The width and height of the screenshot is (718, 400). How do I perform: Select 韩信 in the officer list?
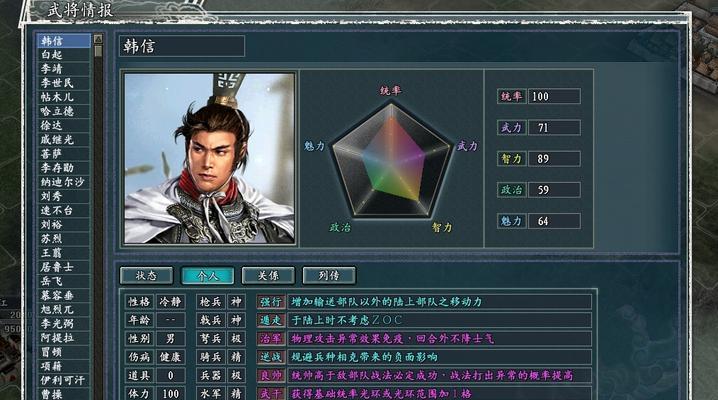[64, 41]
